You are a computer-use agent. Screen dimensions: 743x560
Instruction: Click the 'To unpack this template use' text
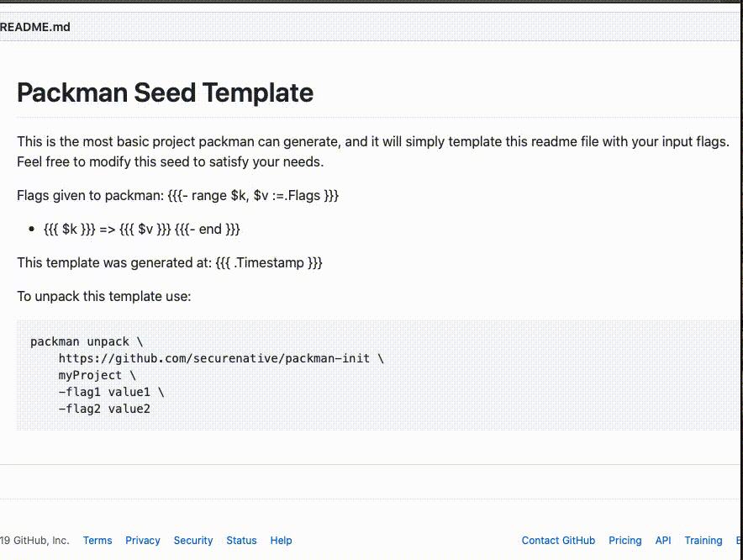[104, 296]
